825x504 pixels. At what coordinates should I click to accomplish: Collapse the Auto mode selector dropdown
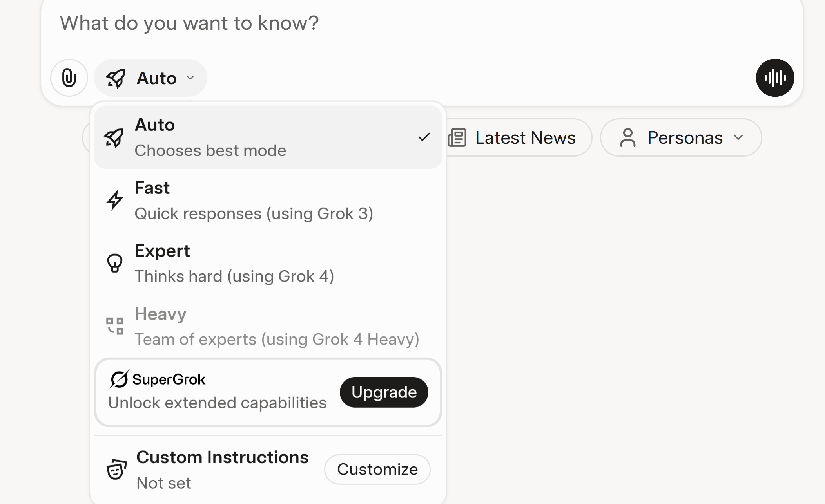pyautogui.click(x=150, y=78)
